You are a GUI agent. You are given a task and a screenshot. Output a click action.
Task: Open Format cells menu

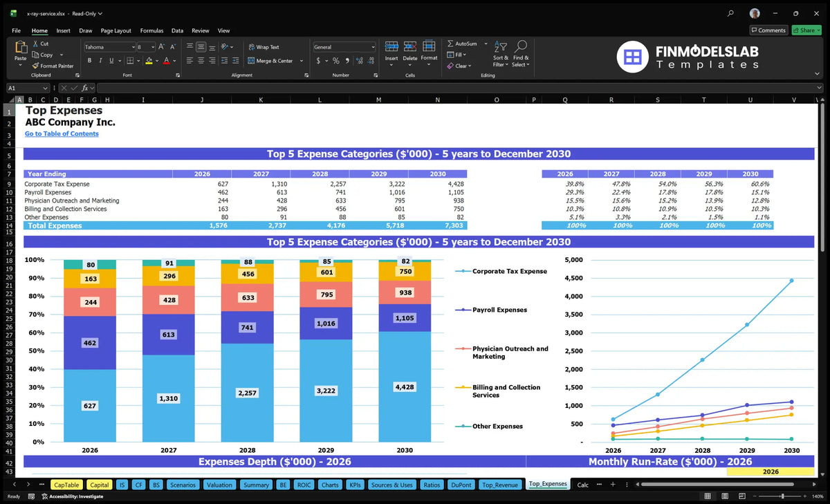click(429, 51)
